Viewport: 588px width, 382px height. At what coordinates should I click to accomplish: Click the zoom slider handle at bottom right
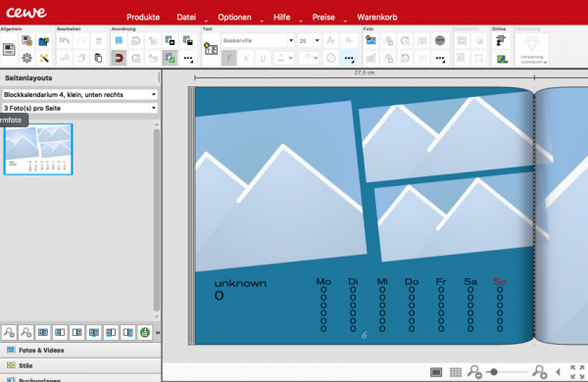point(494,372)
